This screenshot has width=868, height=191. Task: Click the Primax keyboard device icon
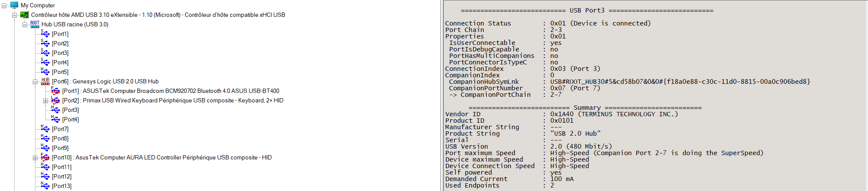[56, 100]
